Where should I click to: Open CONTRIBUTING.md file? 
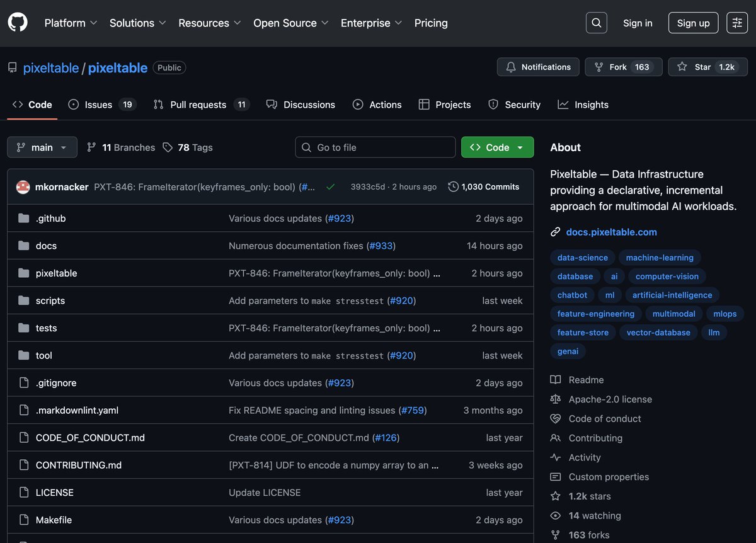pyautogui.click(x=79, y=465)
